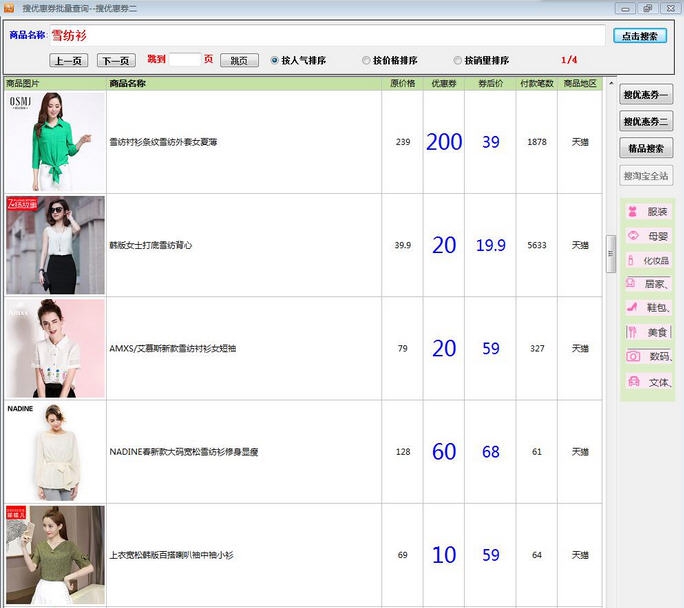
Task: Click the page number input field
Action: [x=185, y=60]
